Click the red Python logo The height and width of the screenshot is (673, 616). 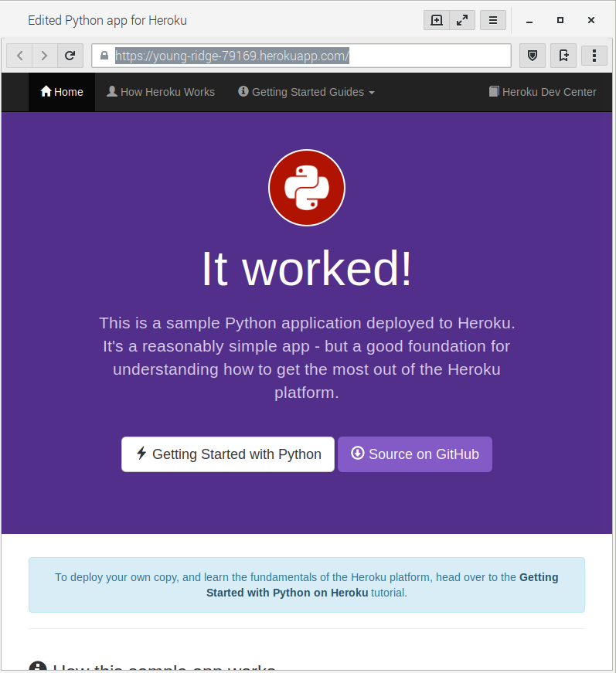307,188
